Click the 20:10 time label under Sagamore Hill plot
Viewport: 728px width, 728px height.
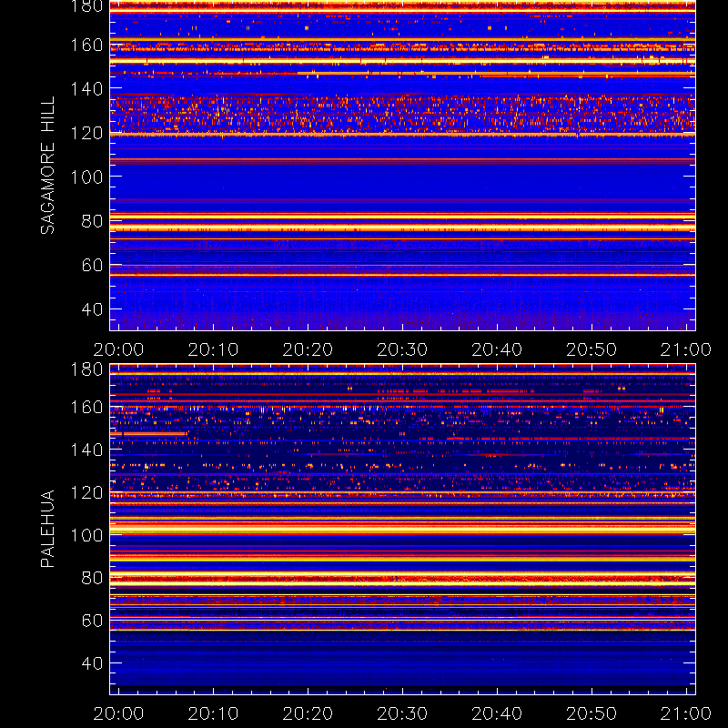(x=213, y=349)
